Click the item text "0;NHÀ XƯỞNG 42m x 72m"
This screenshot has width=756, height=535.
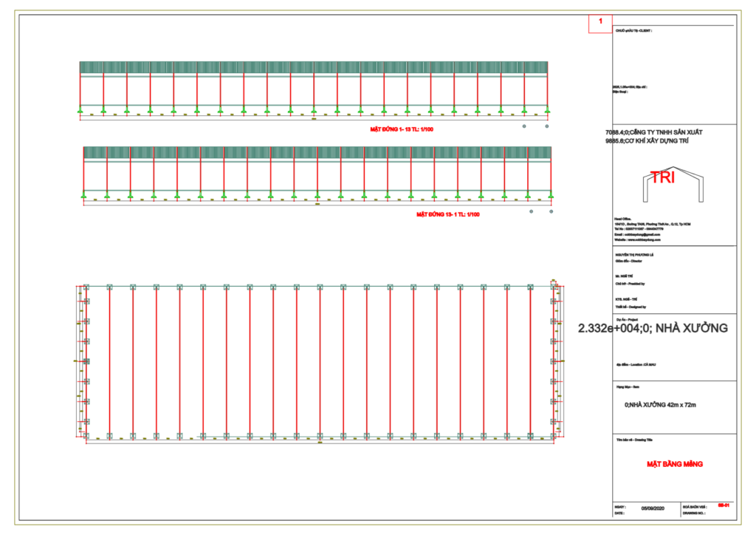pos(660,405)
